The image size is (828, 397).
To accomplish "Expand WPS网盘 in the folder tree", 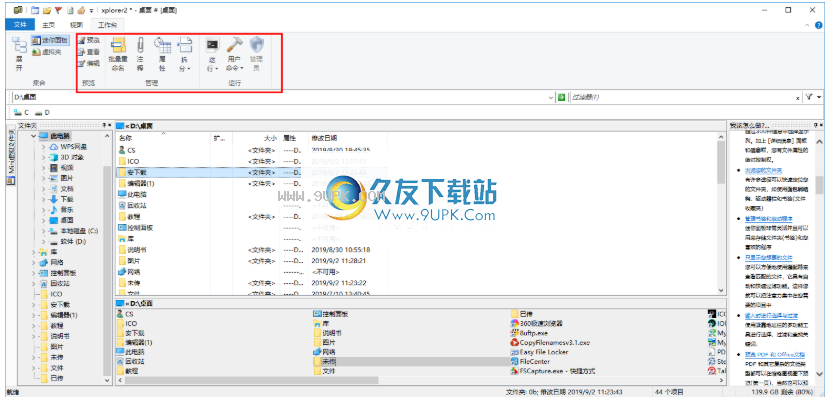I will coord(44,147).
